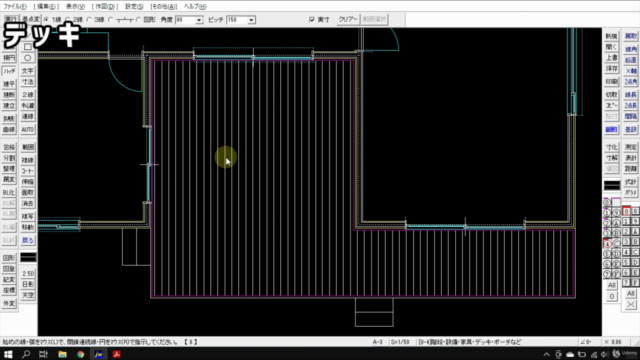Open the 図形 figure library tool
Screen dimensions: 640x360
click(9, 258)
